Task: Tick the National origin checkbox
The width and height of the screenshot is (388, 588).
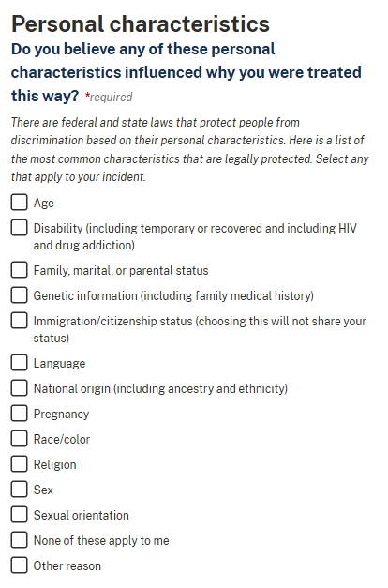Action: pos(19,388)
